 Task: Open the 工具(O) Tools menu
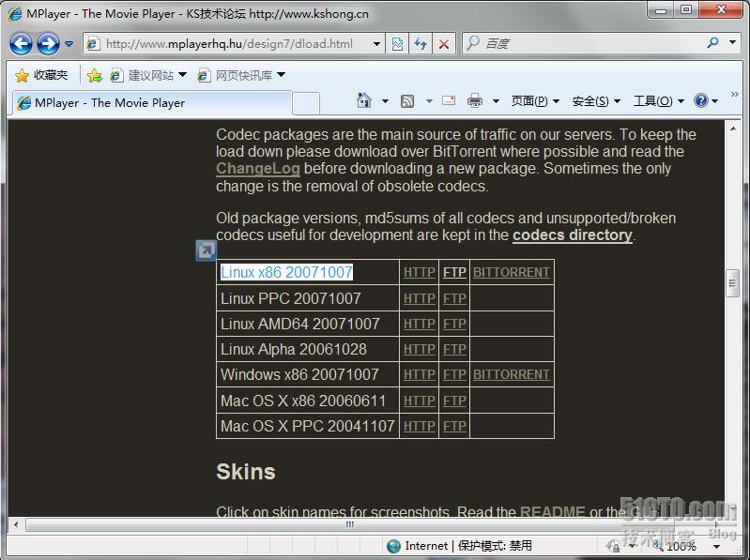(x=657, y=100)
